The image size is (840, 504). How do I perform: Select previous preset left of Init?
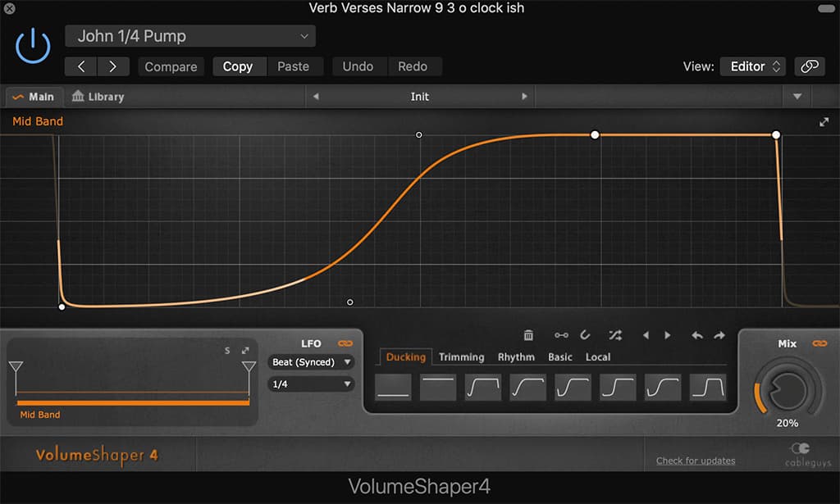pos(316,97)
